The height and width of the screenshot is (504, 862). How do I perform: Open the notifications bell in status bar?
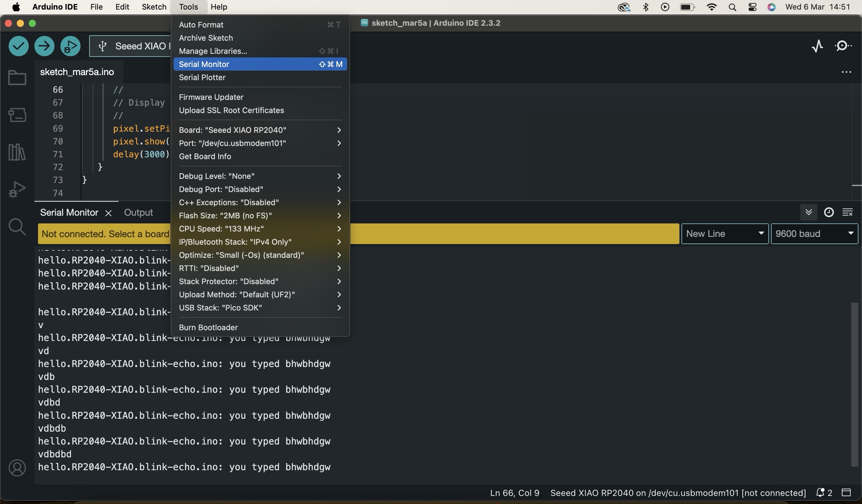point(820,493)
